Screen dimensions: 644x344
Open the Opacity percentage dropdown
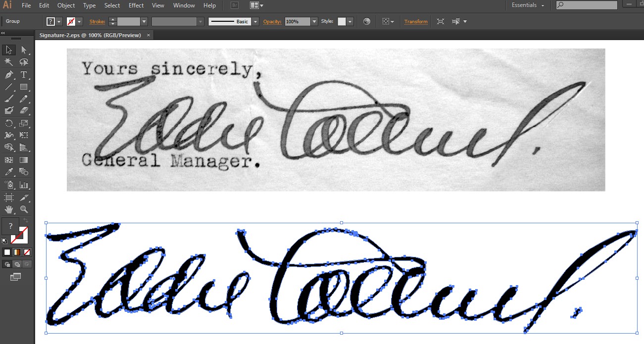click(314, 22)
